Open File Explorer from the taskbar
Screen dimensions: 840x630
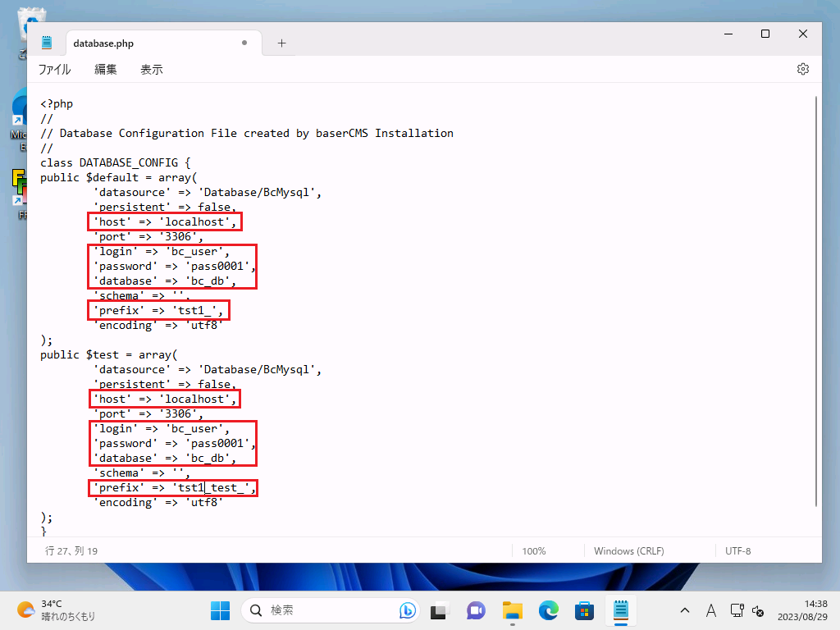513,610
